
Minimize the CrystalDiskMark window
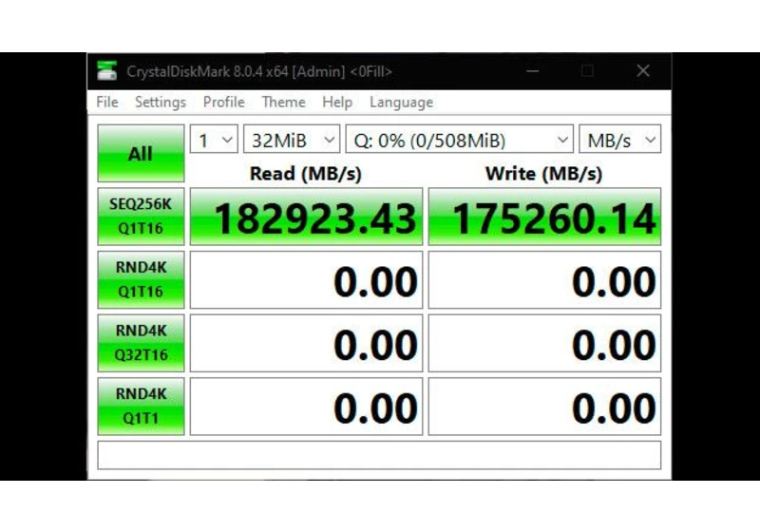(x=533, y=70)
